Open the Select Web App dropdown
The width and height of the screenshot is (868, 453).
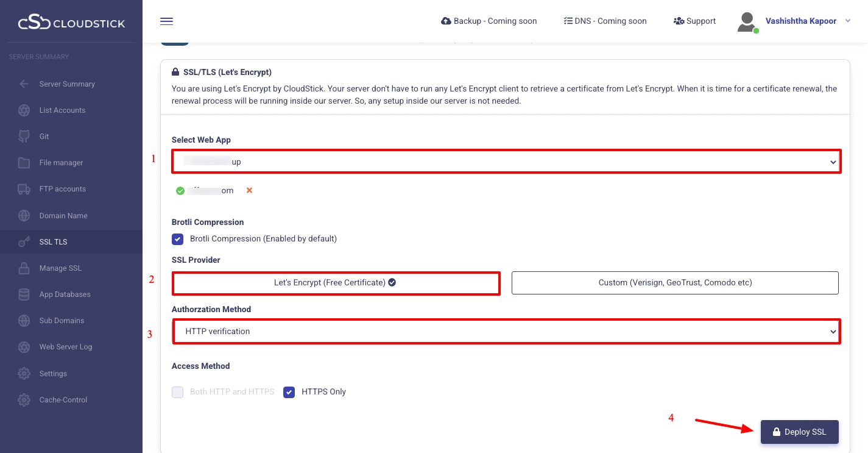point(506,162)
